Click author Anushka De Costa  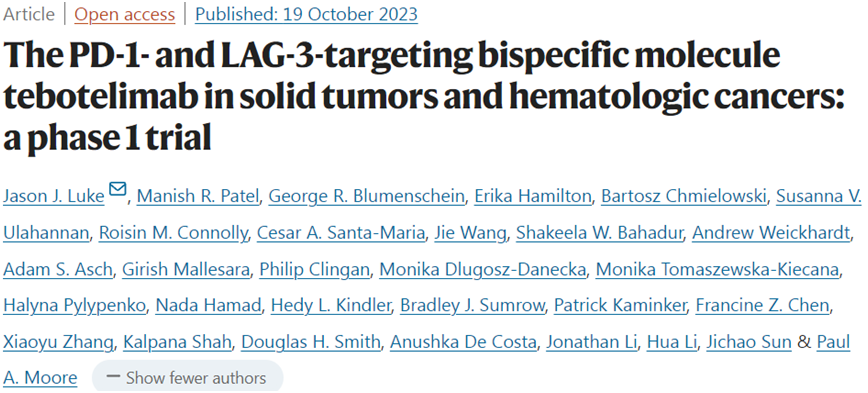coord(463,342)
